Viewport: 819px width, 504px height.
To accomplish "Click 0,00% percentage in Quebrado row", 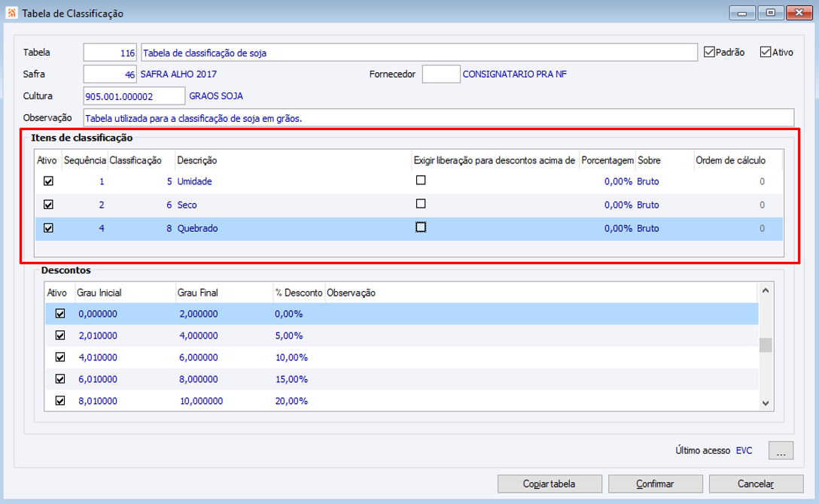I will pos(619,228).
